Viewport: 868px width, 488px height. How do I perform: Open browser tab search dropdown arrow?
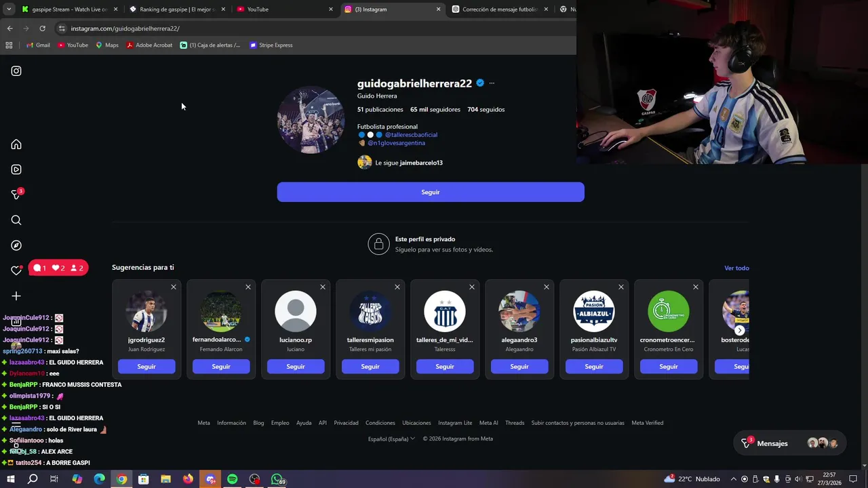click(x=9, y=9)
